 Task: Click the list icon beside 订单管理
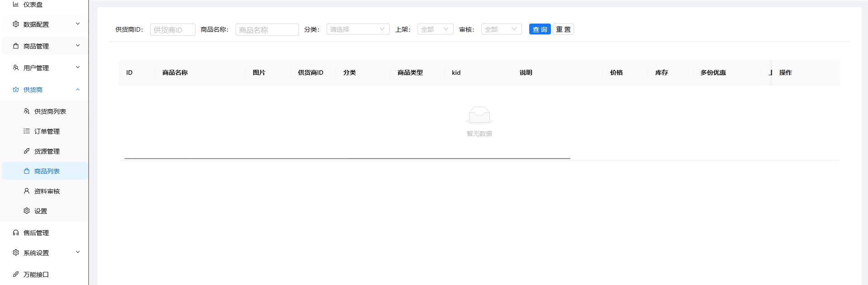[x=27, y=131]
